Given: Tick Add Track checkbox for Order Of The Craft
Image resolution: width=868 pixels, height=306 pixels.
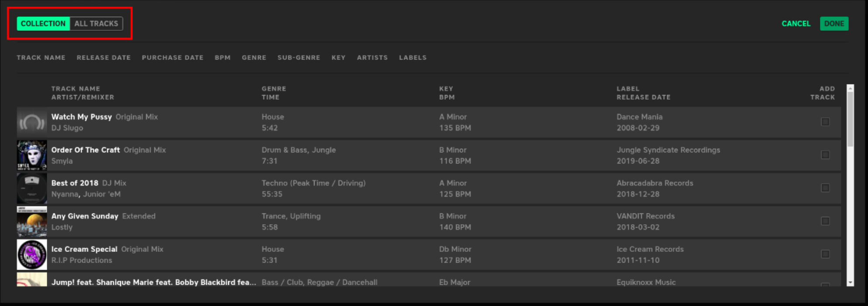Looking at the screenshot, I should click(x=825, y=155).
